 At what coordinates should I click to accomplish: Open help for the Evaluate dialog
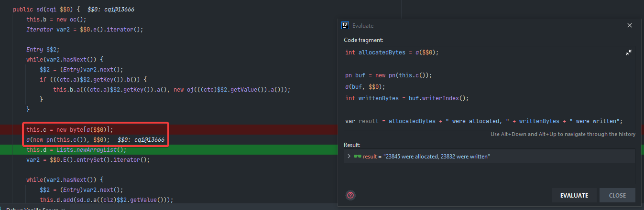pos(350,195)
